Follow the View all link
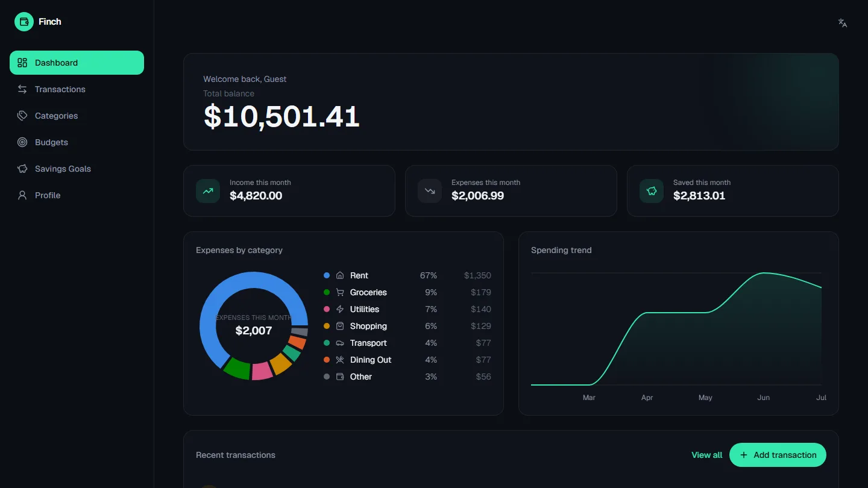Viewport: 868px width, 488px height. click(x=706, y=455)
